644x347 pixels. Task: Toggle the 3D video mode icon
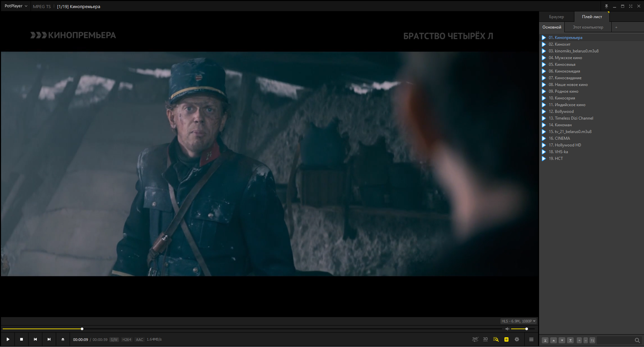point(485,339)
